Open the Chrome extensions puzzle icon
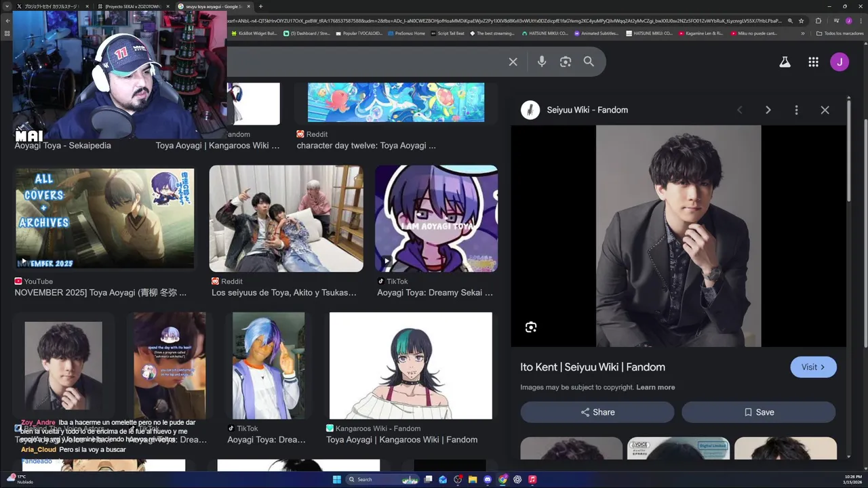Image resolution: width=868 pixels, height=488 pixels. (x=818, y=21)
